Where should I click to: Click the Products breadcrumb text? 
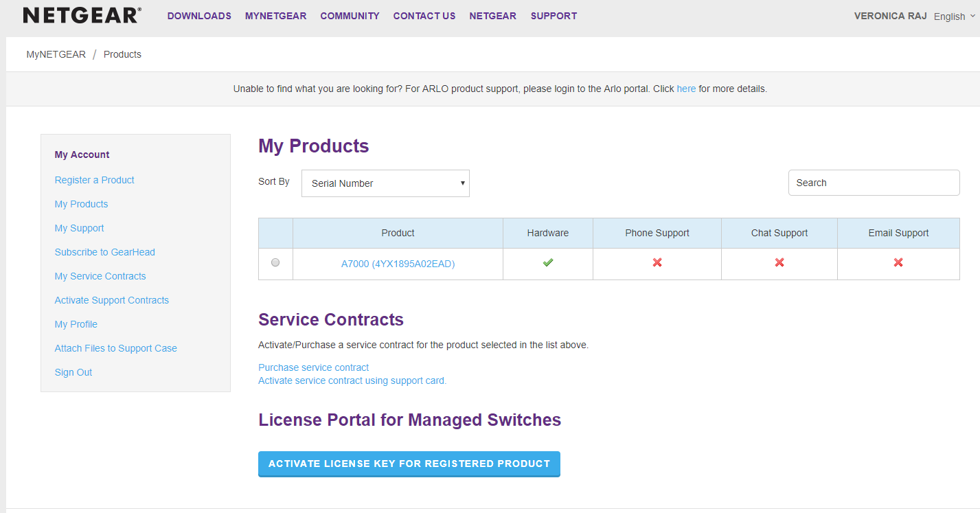pyautogui.click(x=122, y=54)
